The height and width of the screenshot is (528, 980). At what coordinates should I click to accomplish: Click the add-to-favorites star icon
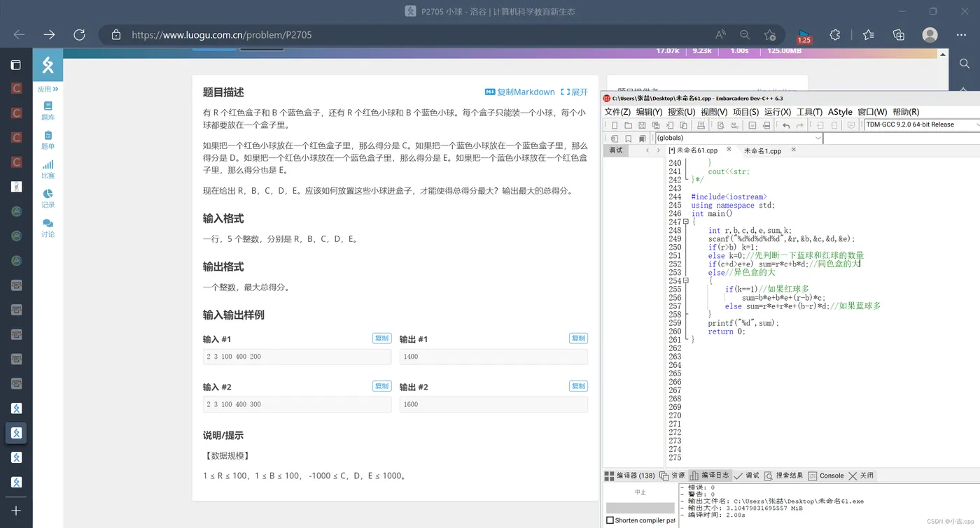(x=770, y=35)
